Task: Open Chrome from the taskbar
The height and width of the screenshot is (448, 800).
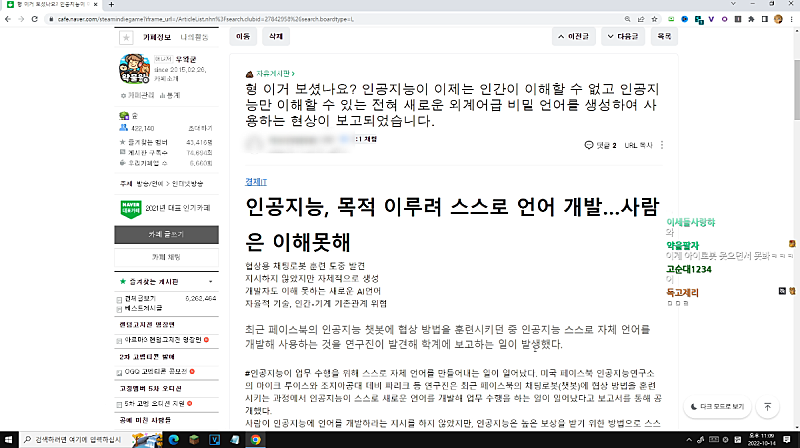Action: pyautogui.click(x=256, y=439)
